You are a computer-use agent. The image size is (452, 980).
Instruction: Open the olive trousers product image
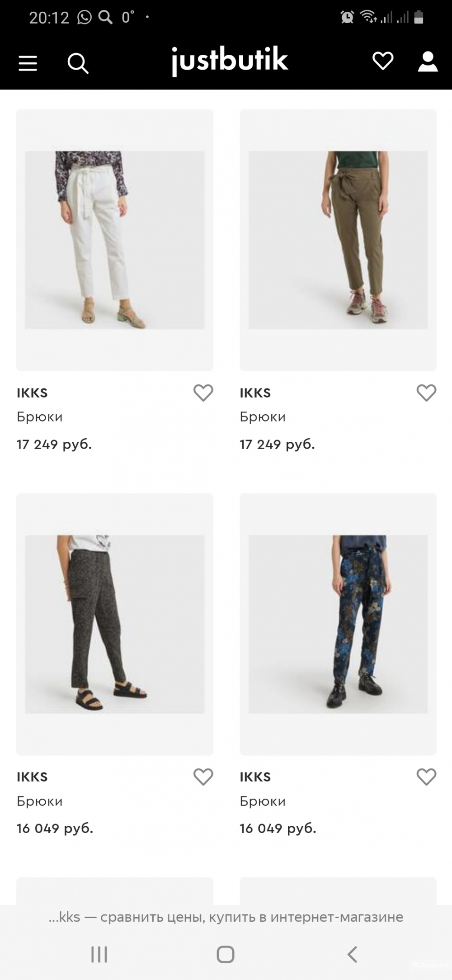(338, 240)
